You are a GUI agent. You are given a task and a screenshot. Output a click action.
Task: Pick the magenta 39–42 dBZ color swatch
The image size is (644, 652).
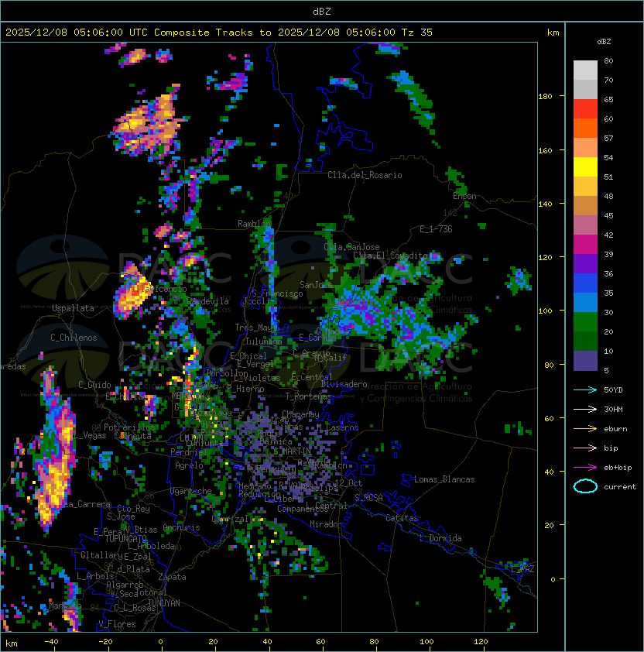(x=585, y=245)
